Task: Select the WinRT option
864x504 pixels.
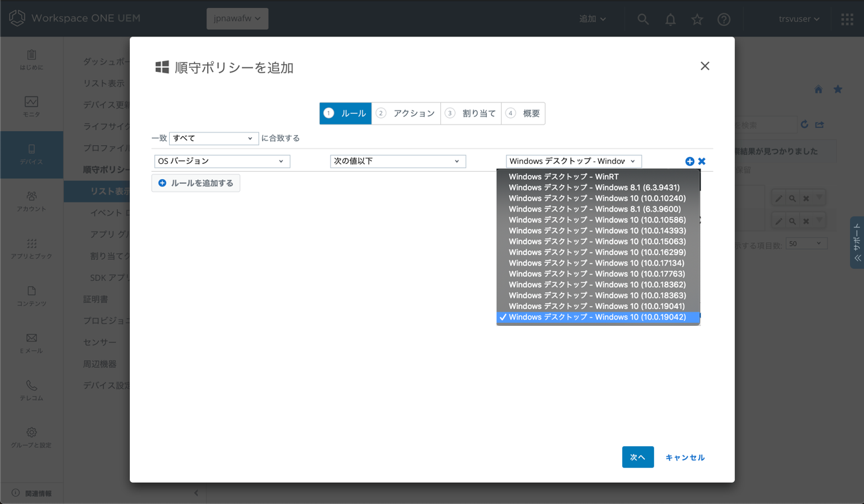Action: coord(598,176)
